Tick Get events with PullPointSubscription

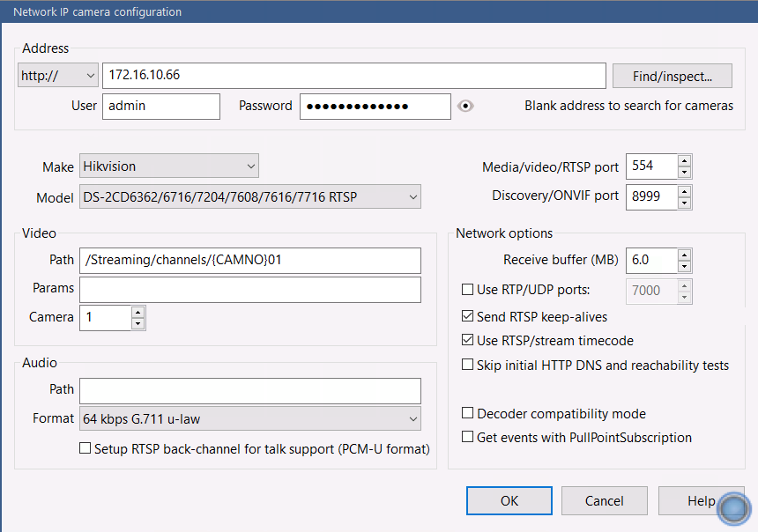(467, 437)
